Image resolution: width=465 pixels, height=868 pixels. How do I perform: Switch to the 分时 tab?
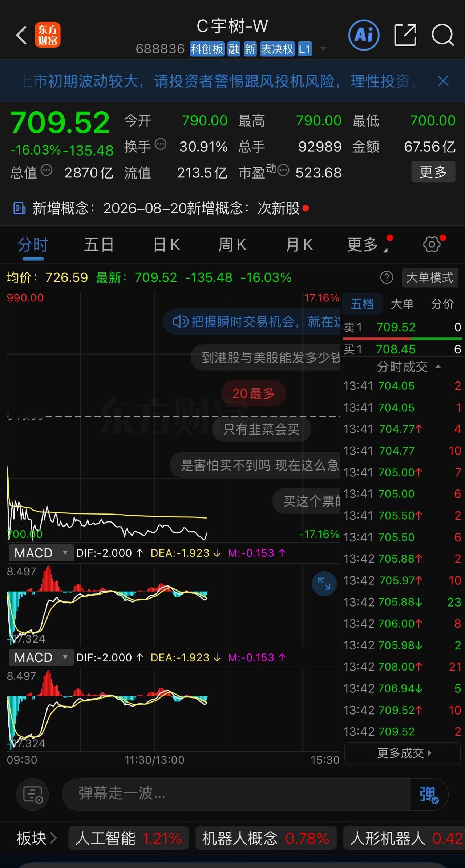(x=33, y=244)
